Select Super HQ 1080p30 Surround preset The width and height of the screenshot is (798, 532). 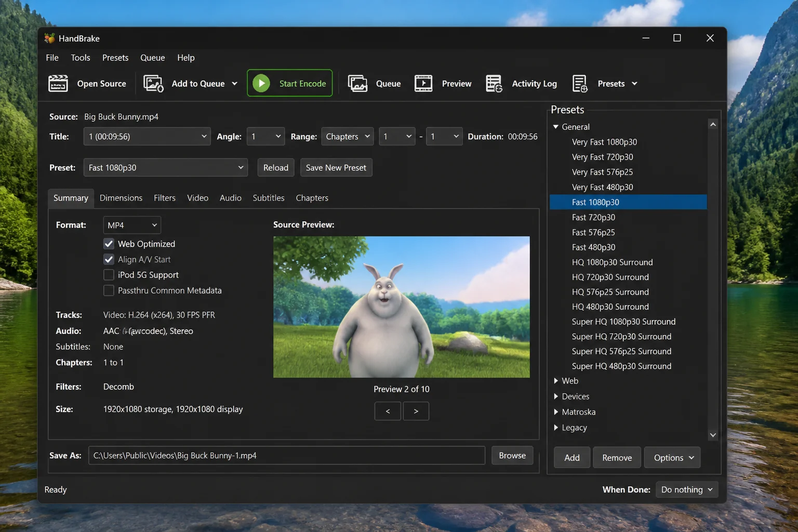pos(628,322)
